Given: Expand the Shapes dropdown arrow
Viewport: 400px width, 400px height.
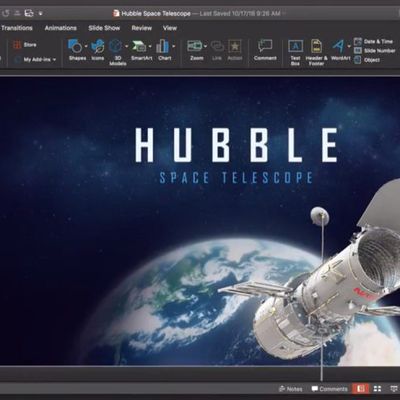Looking at the screenshot, I should pos(86,46).
